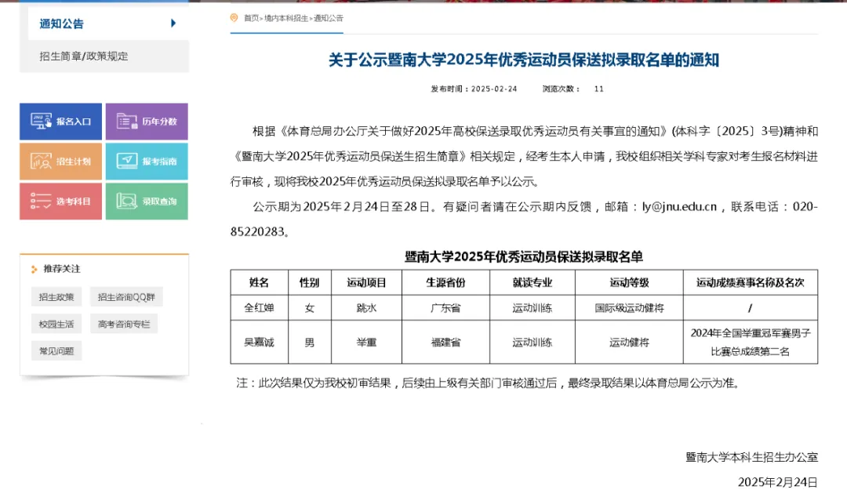Click the table heading 暨南大学2025年优秀运动员保送拟录取名单
Screen dimensions: 847x504
(524, 256)
